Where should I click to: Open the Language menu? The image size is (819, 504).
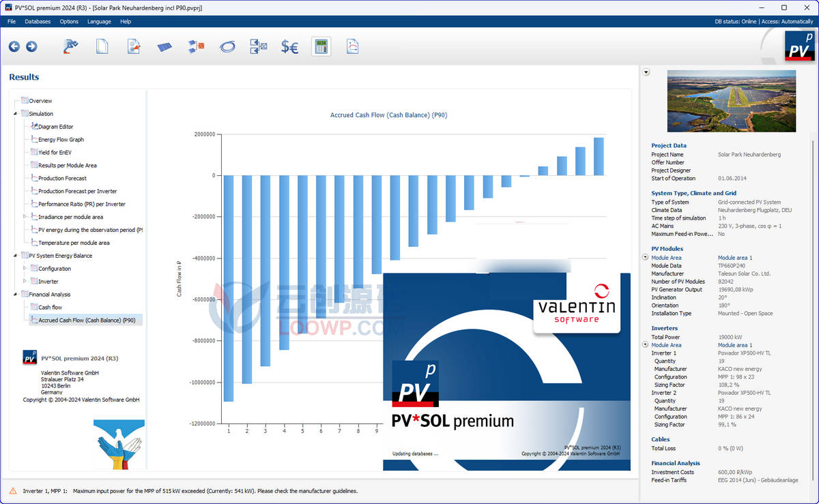click(x=99, y=21)
